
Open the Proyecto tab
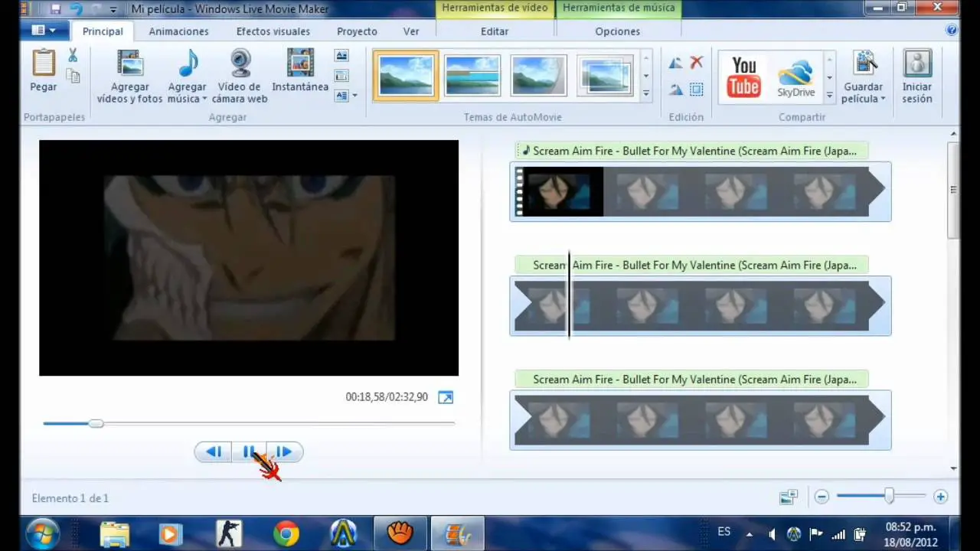[x=357, y=31]
